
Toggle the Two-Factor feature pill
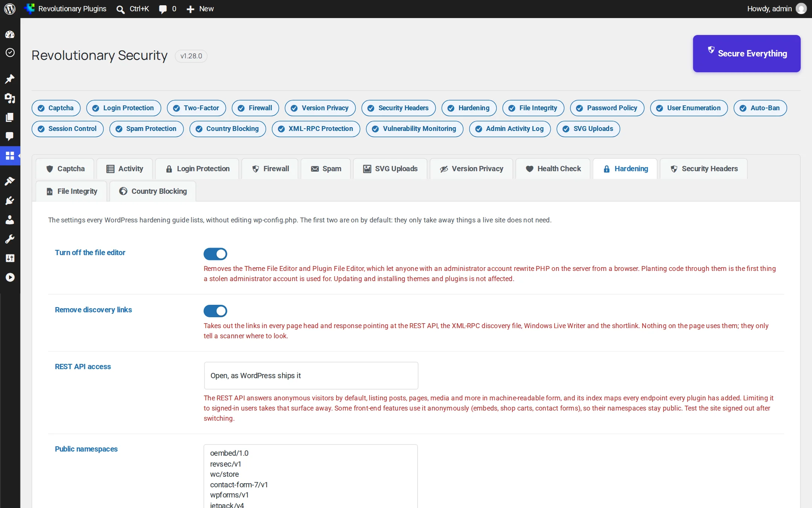196,108
